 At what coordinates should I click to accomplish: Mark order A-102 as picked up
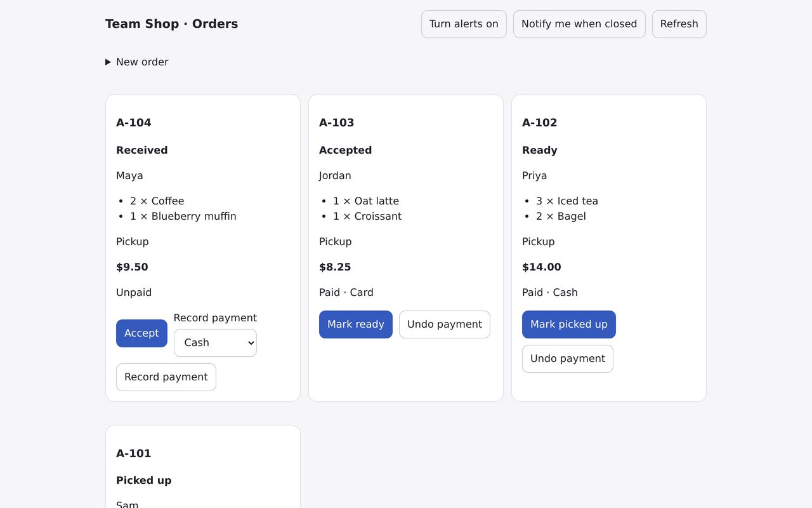pyautogui.click(x=569, y=324)
